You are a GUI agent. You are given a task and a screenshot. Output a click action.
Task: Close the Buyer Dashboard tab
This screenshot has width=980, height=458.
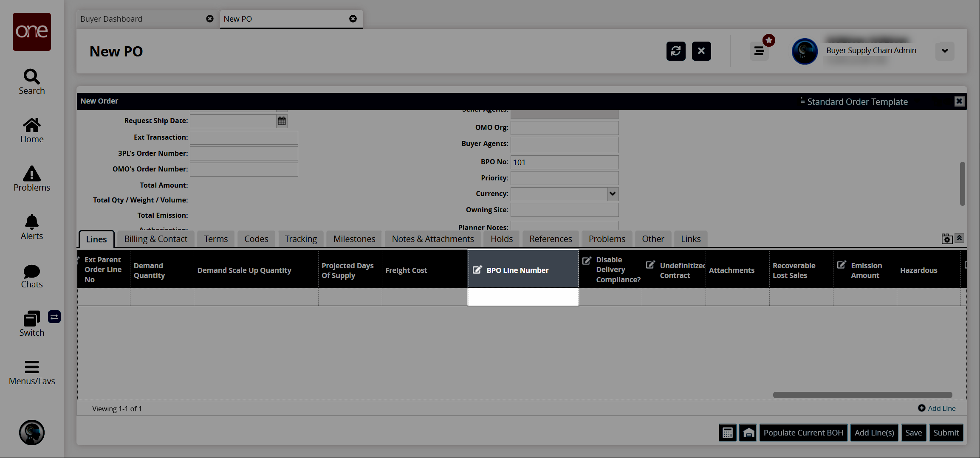click(x=210, y=19)
